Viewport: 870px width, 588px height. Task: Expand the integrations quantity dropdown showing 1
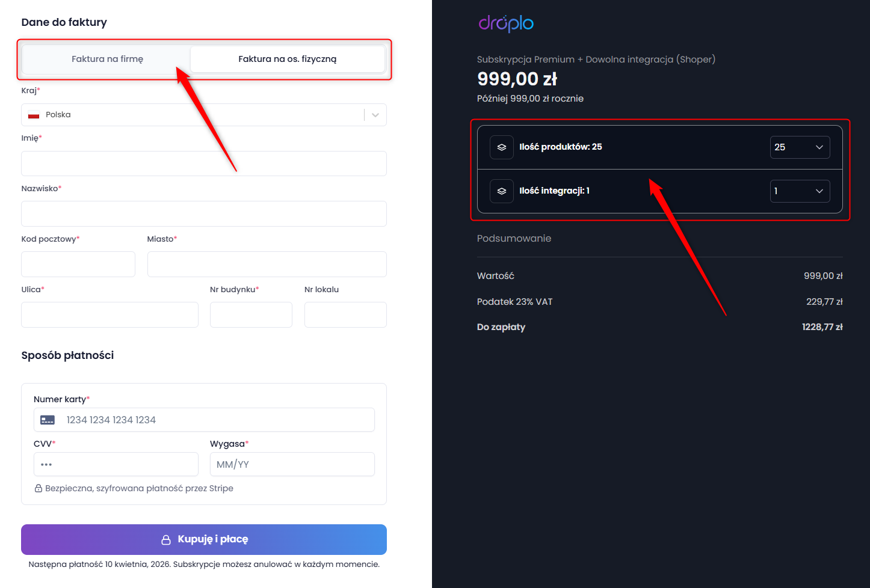800,191
